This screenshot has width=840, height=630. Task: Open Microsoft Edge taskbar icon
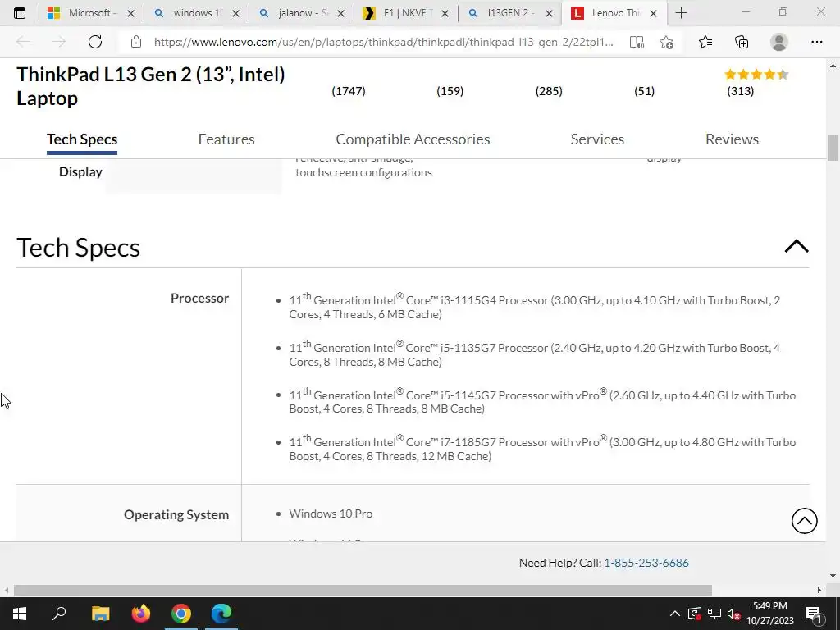[221, 613]
